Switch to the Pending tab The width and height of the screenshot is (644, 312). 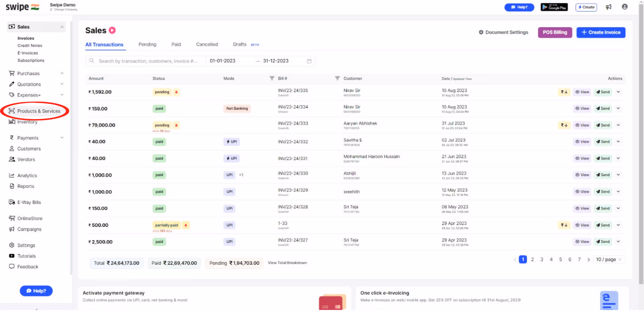coord(147,44)
